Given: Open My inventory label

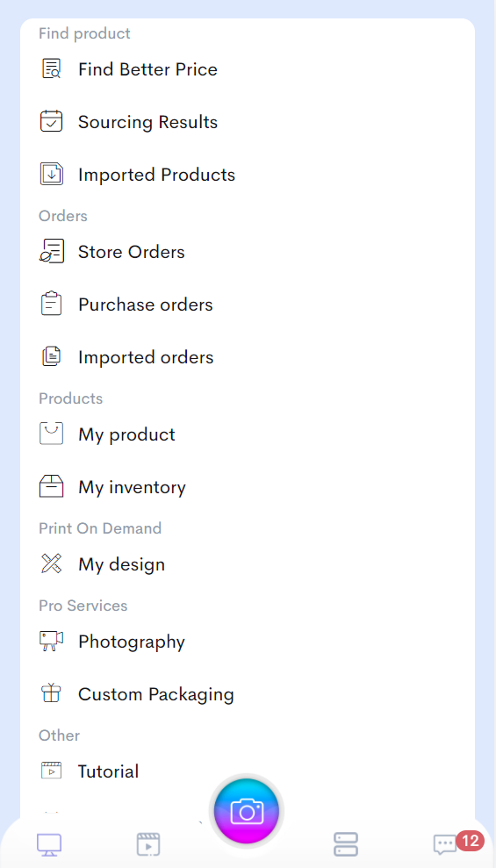Looking at the screenshot, I should click(x=132, y=487).
